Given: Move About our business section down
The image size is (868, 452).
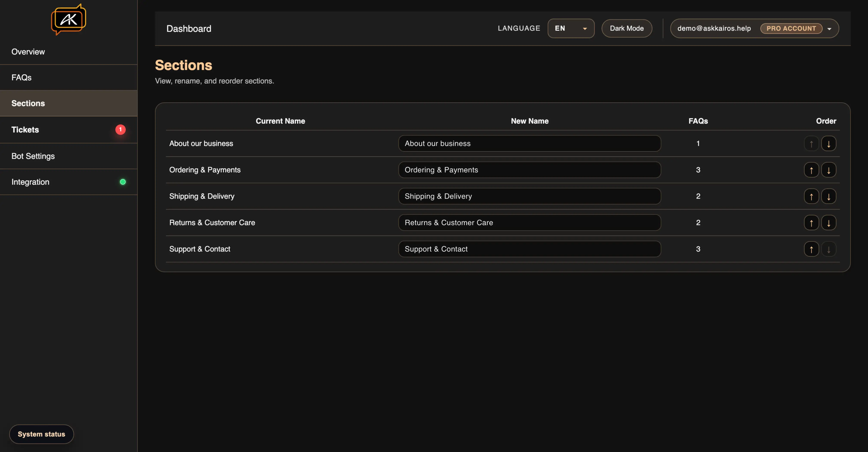Looking at the screenshot, I should pyautogui.click(x=828, y=143).
